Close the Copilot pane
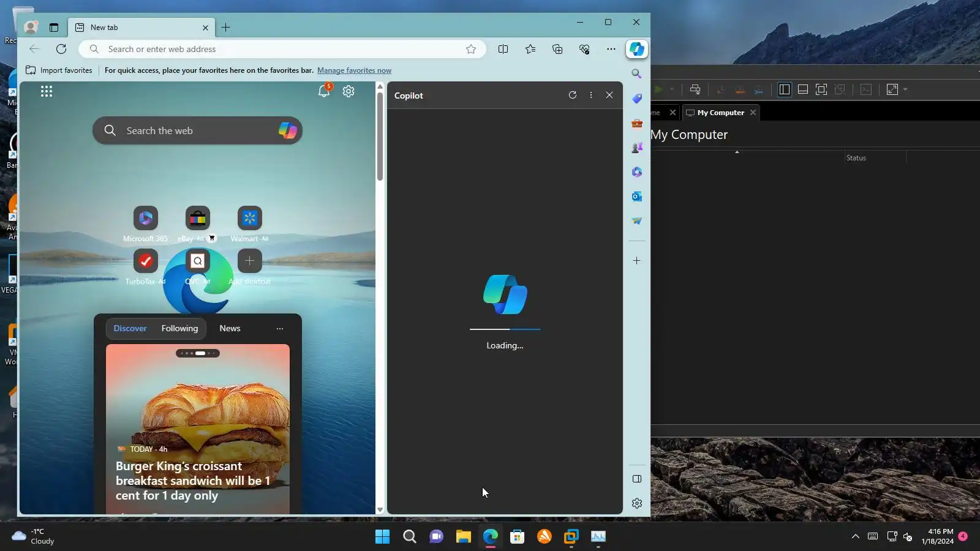 pyautogui.click(x=609, y=95)
